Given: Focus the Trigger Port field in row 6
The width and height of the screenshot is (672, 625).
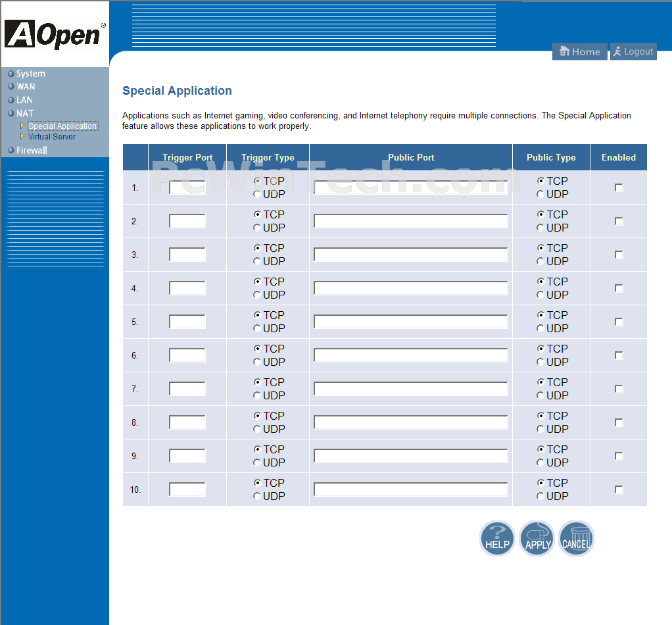Looking at the screenshot, I should click(x=187, y=355).
